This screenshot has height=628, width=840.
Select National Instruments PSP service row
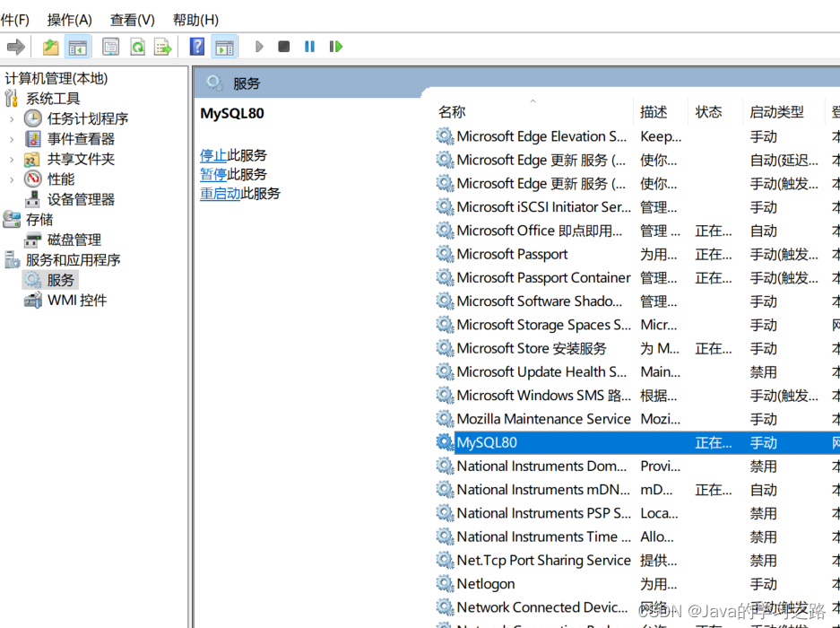637,513
